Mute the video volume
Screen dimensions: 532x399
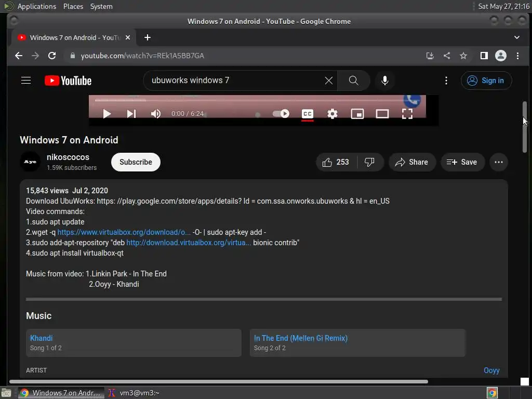click(x=156, y=114)
